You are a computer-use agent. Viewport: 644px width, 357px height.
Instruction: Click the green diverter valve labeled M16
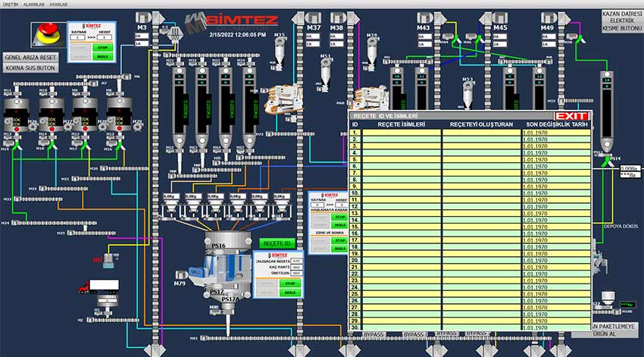[x=120, y=146]
